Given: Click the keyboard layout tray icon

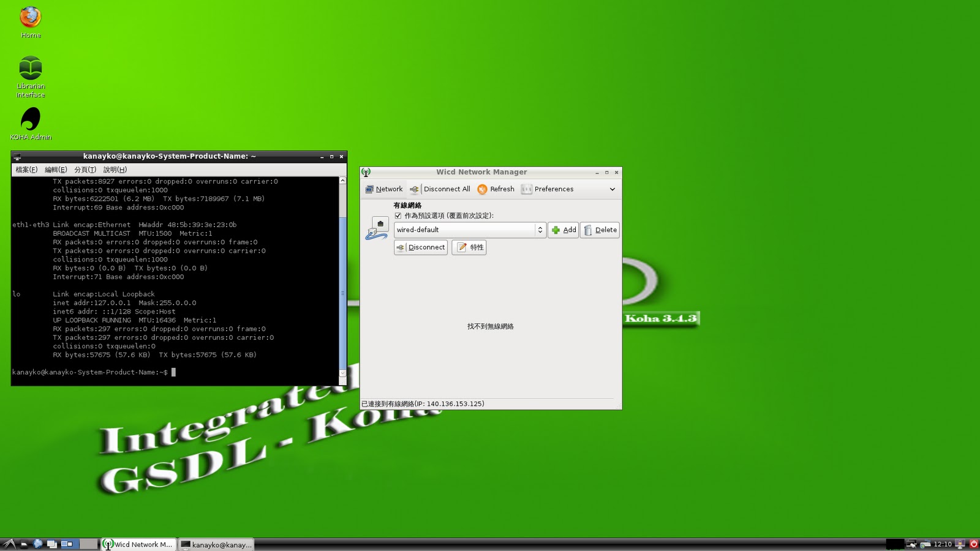Looking at the screenshot, I should pyautogui.click(x=925, y=544).
